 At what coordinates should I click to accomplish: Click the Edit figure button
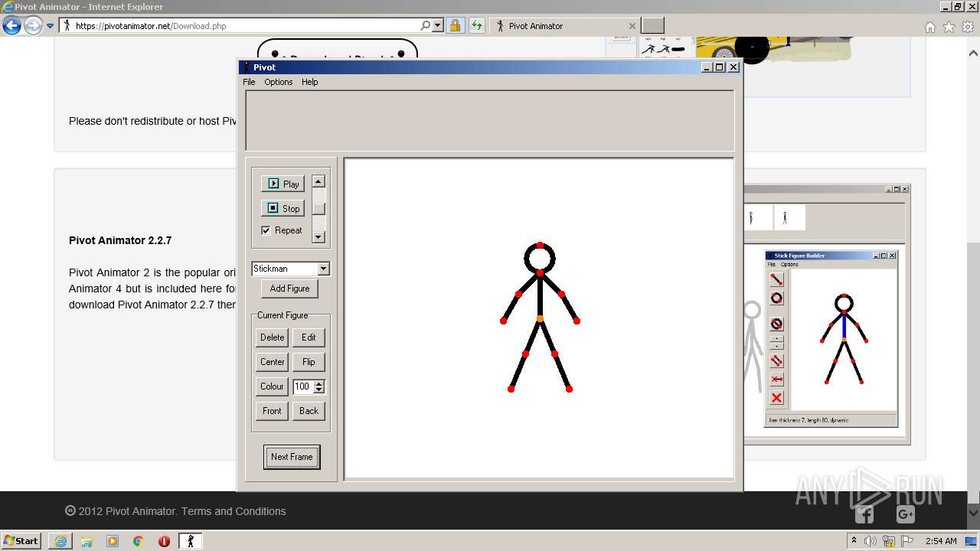tap(309, 337)
